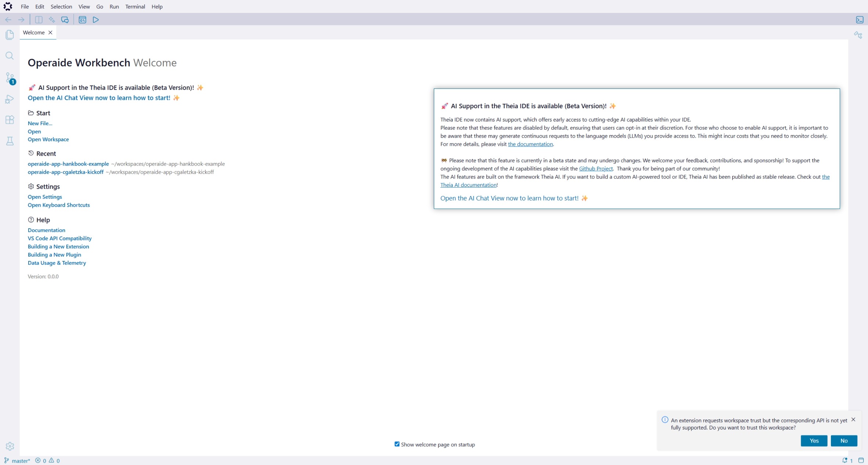This screenshot has width=868, height=465.
Task: Click the New File... link
Action: [40, 123]
